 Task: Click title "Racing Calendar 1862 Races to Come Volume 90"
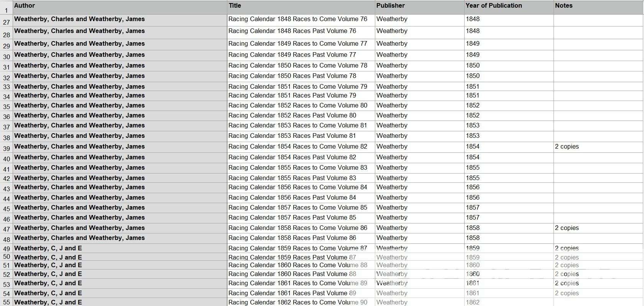click(297, 303)
